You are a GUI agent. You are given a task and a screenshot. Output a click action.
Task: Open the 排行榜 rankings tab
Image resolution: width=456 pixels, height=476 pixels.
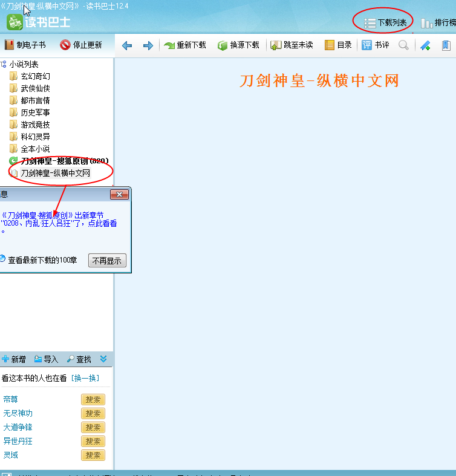438,23
